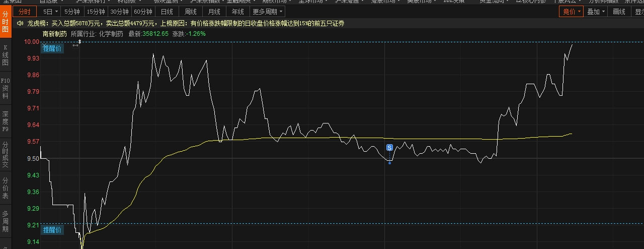This screenshot has width=644, height=249.
Task: Click the 9.57 price axis label
Action: [x=33, y=142]
